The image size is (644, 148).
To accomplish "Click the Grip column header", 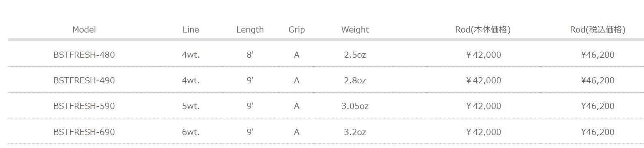I will pyautogui.click(x=297, y=30).
